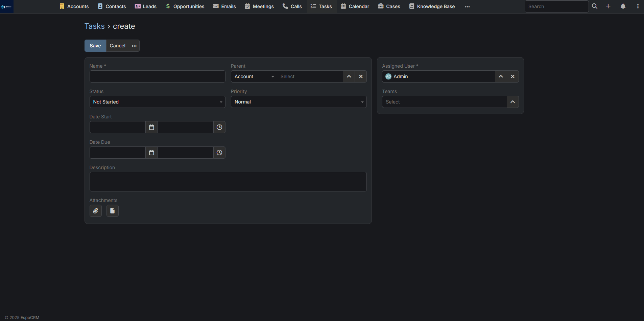Click the Teams Select input
This screenshot has width=644, height=321.
click(x=445, y=102)
